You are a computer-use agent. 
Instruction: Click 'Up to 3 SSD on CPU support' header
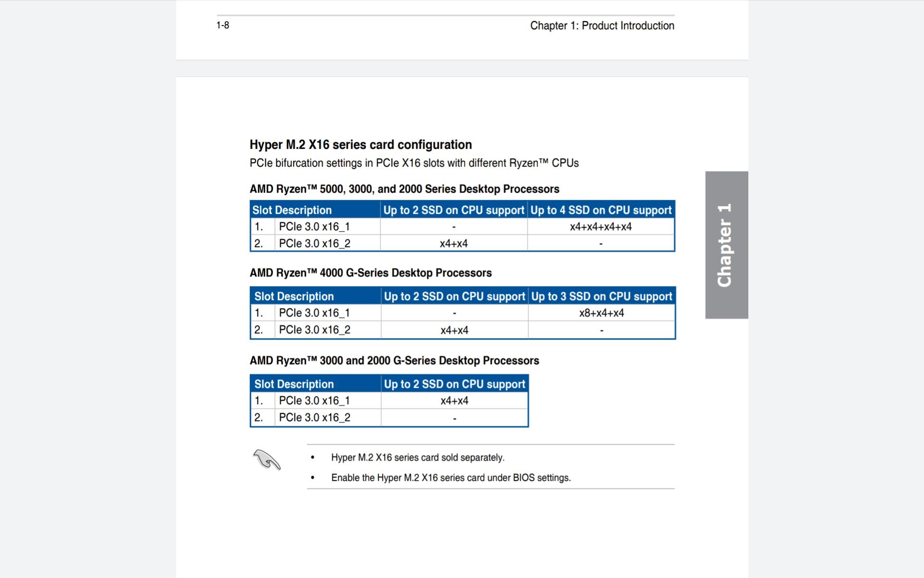(602, 296)
